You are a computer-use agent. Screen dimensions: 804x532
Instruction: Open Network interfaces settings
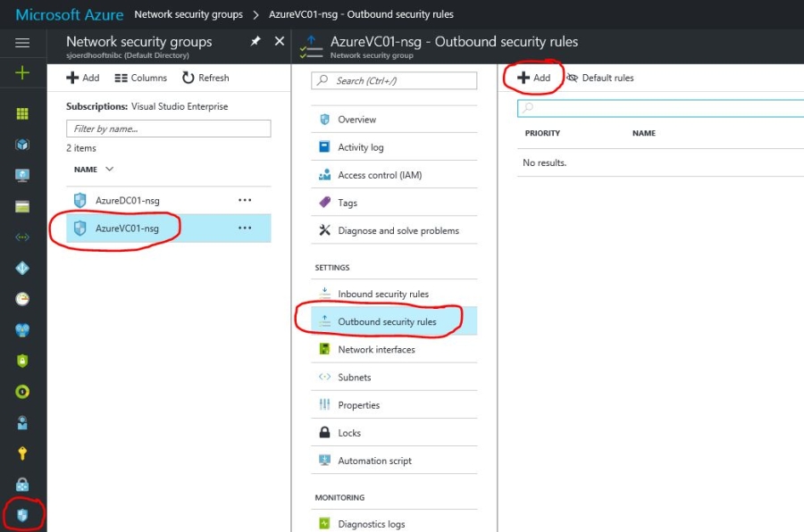point(394,349)
